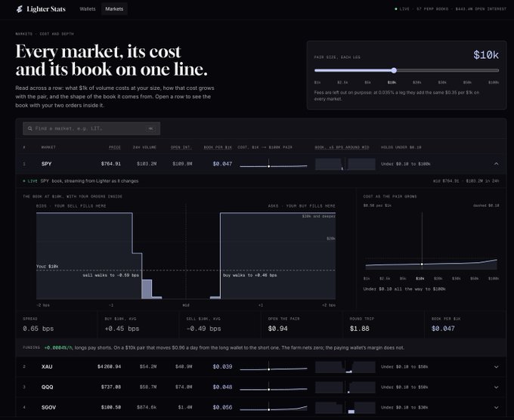Click the SPY book depth mini chart

345,164
